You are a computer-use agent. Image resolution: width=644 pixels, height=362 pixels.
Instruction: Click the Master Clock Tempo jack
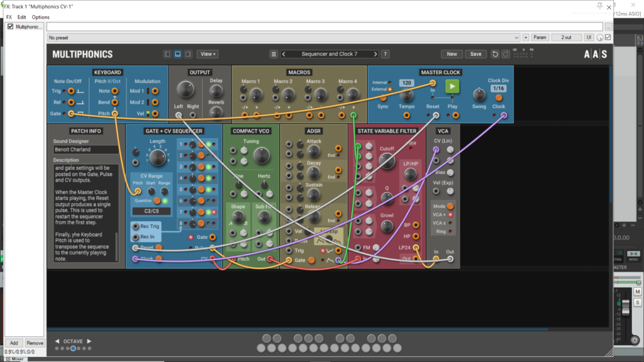coord(407,116)
